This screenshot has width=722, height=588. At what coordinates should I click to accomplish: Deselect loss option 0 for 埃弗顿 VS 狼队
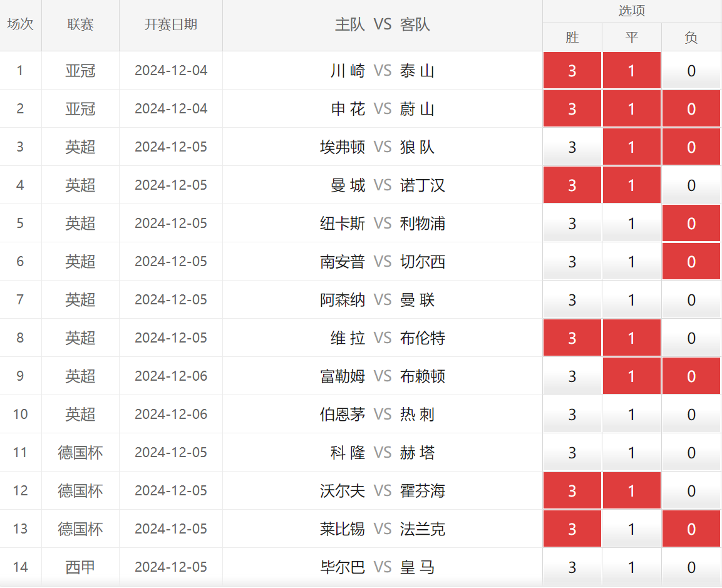[691, 147]
